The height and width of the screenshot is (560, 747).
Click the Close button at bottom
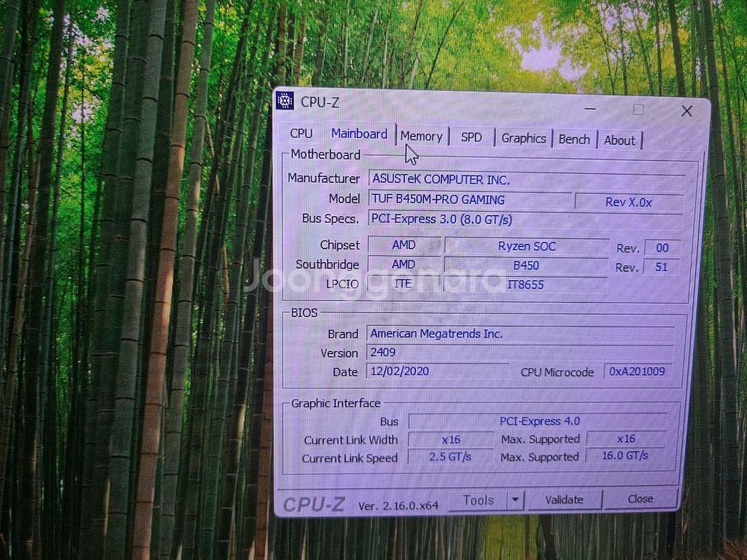click(640, 499)
